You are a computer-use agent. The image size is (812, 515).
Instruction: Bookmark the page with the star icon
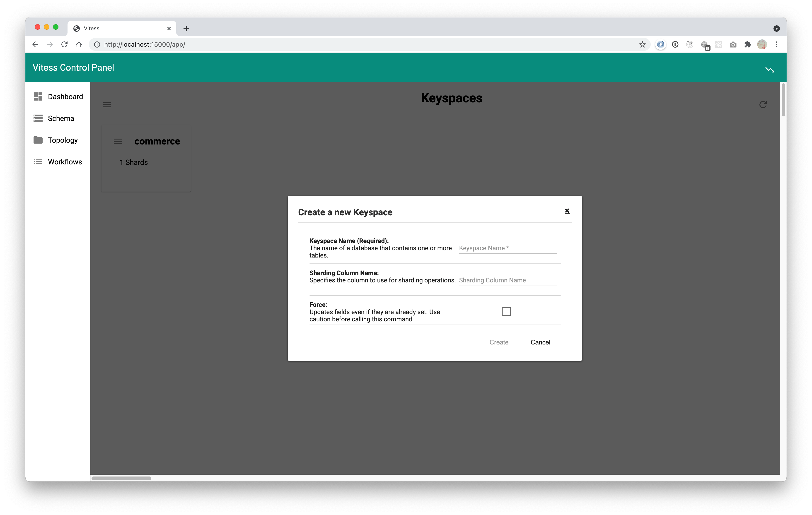coord(642,44)
